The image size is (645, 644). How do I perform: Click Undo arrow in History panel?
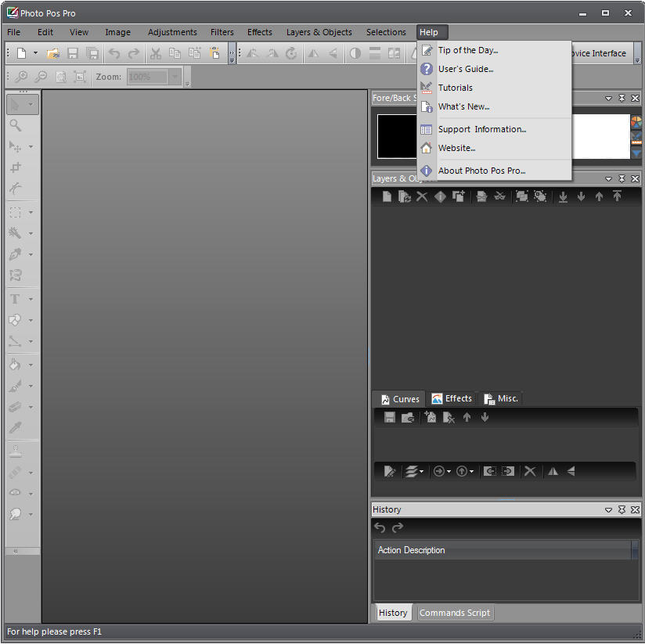pos(380,527)
